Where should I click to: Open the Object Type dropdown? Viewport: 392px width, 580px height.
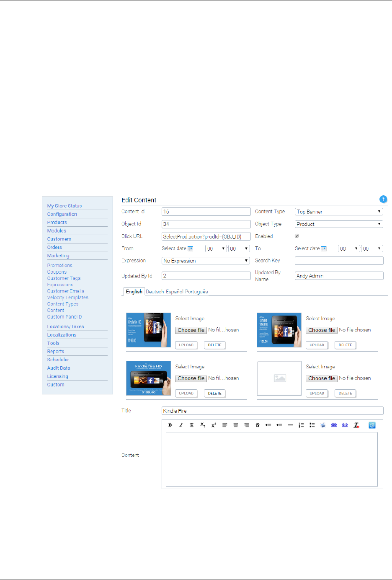[339, 224]
